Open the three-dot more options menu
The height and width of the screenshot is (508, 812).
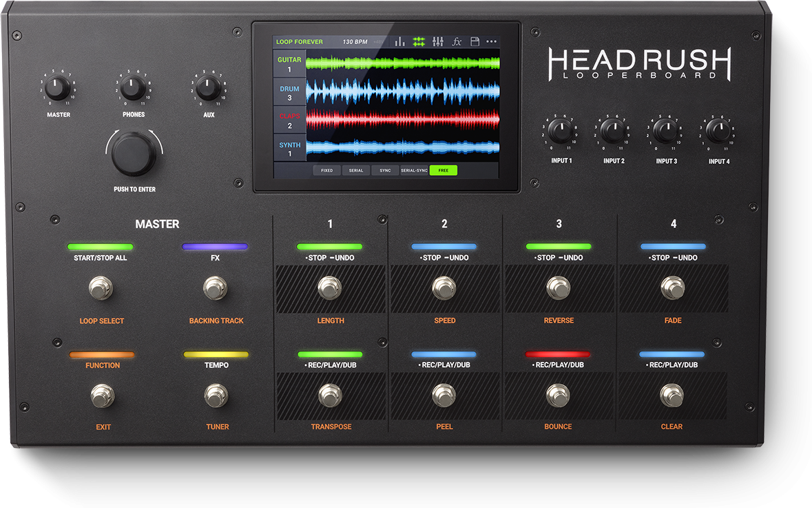point(491,42)
